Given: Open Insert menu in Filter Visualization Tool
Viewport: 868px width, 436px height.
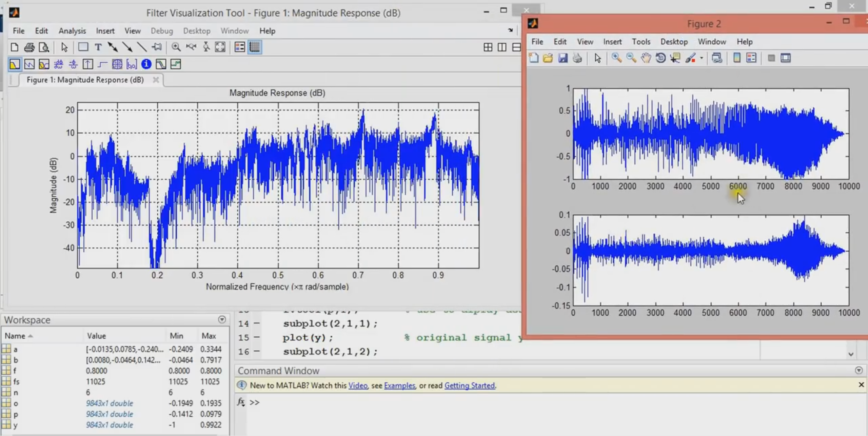Looking at the screenshot, I should (105, 31).
